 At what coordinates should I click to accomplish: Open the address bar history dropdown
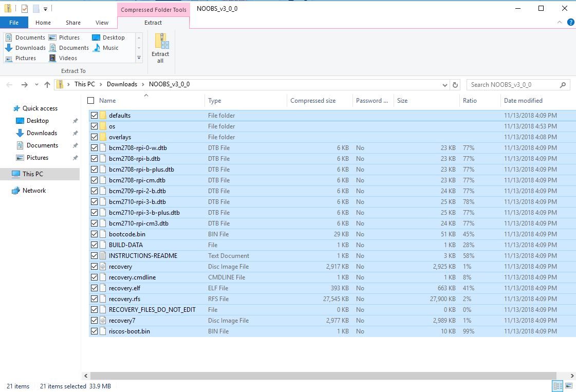pos(445,85)
